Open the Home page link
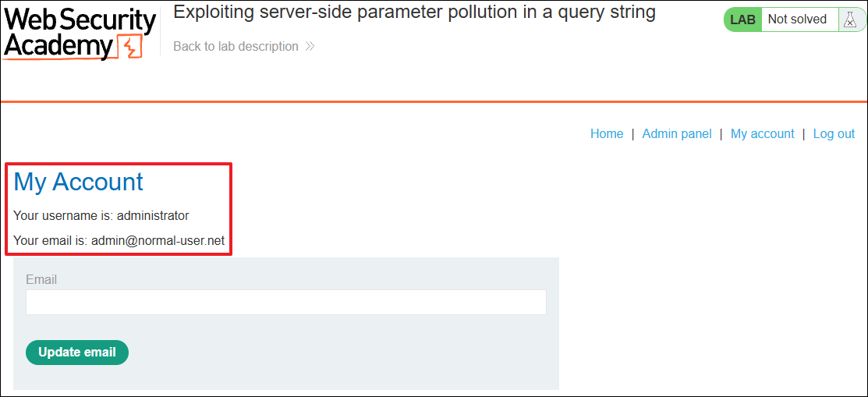Screen dimensions: 868x397 [x=607, y=133]
